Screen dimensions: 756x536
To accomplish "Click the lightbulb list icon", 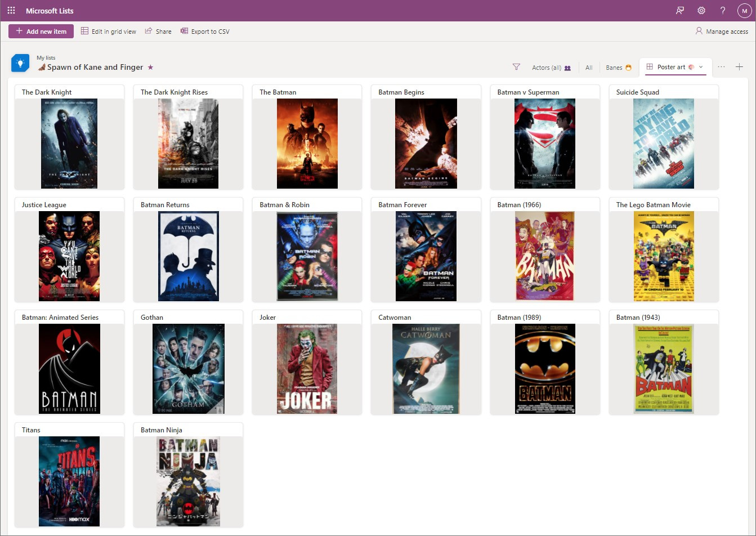I will coord(20,63).
